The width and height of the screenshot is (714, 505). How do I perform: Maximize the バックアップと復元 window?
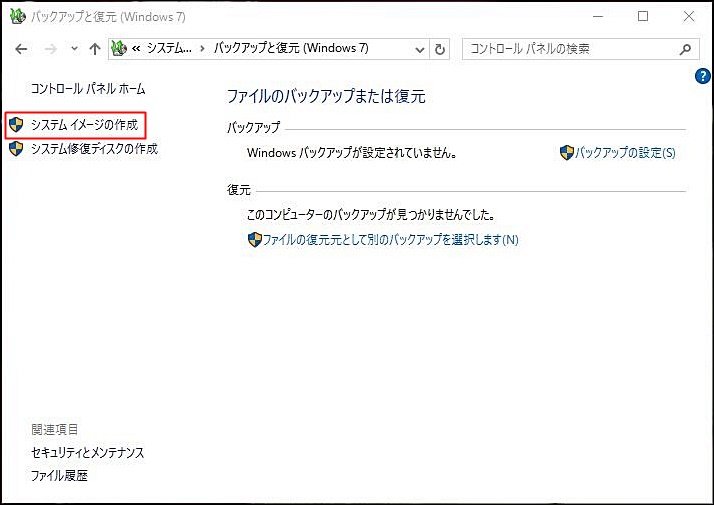643,16
